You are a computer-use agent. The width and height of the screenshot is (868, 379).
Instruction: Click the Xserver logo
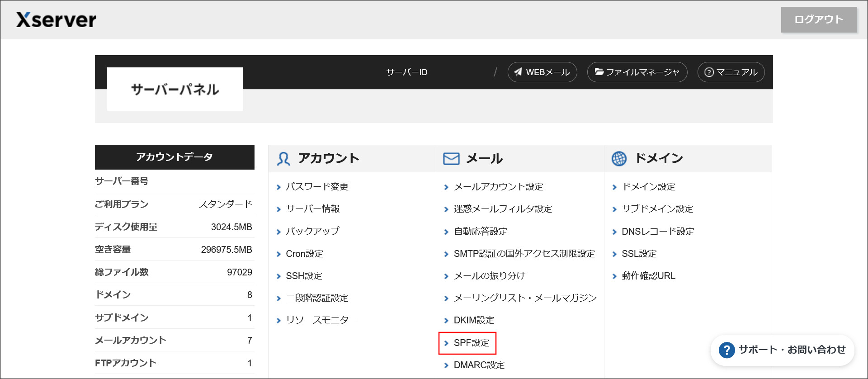coord(56,20)
